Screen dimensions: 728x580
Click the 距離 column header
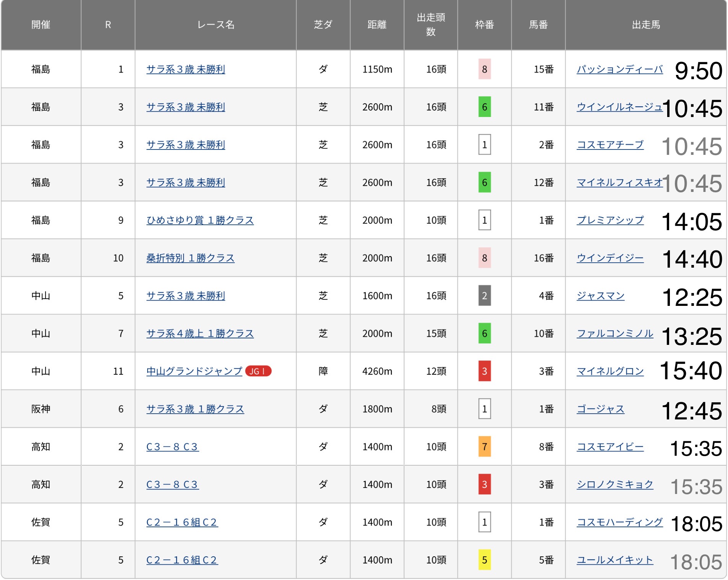(377, 25)
